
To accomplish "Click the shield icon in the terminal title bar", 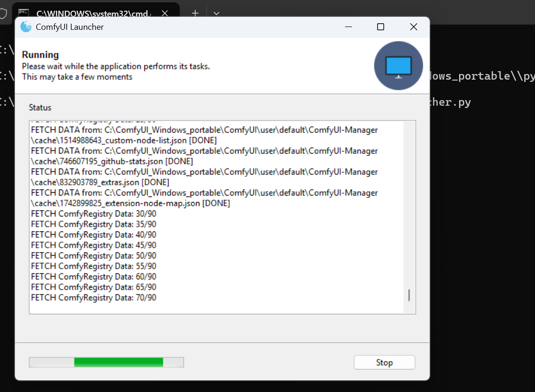I will pyautogui.click(x=3, y=14).
